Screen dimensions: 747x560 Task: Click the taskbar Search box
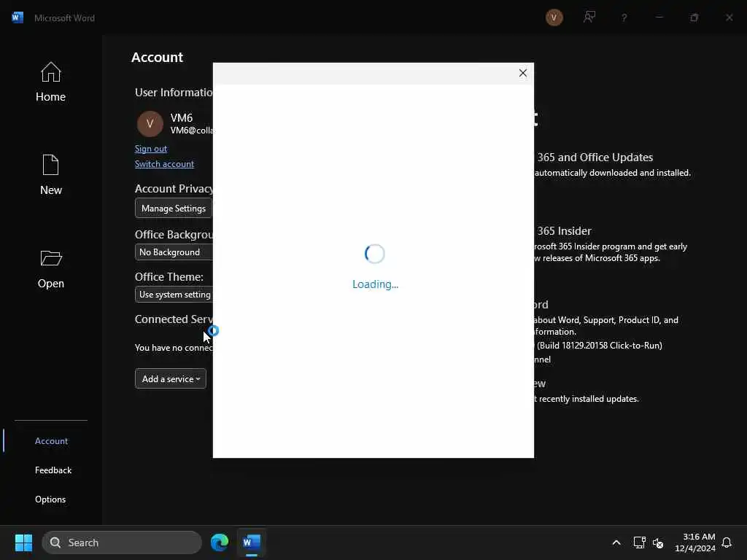[x=122, y=542]
